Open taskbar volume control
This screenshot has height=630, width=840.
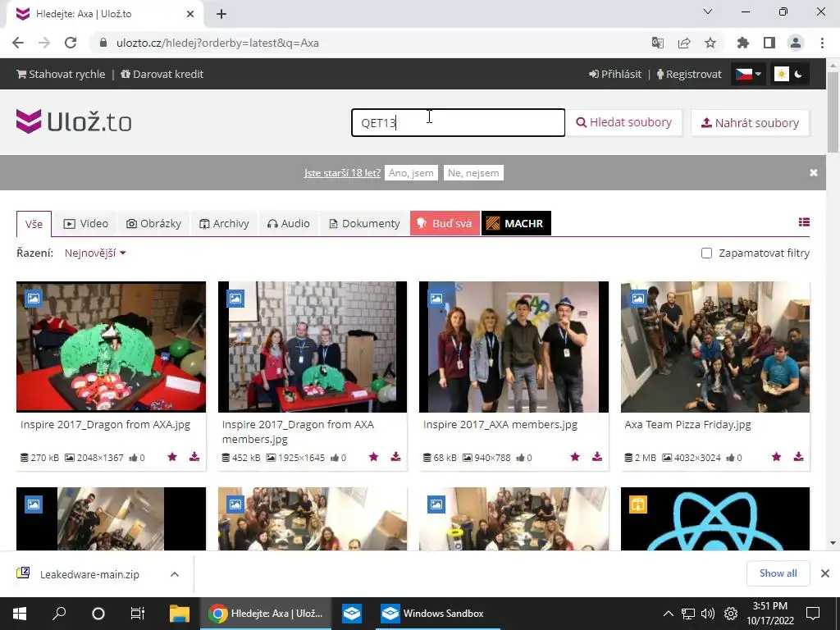click(x=708, y=614)
